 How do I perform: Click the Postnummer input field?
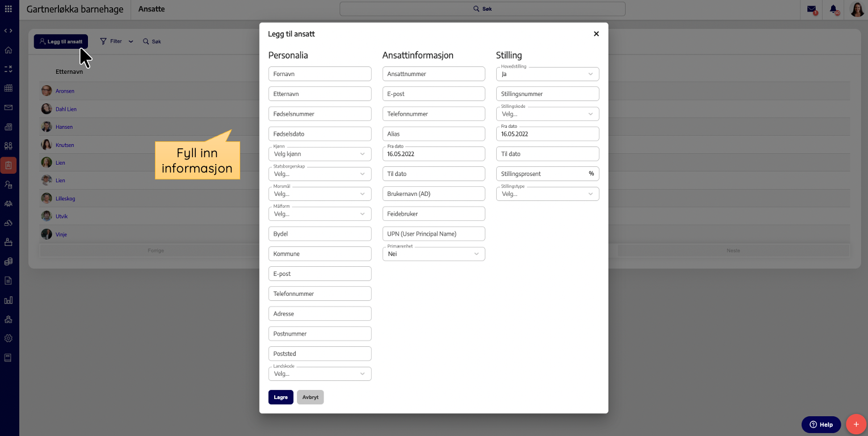point(320,333)
